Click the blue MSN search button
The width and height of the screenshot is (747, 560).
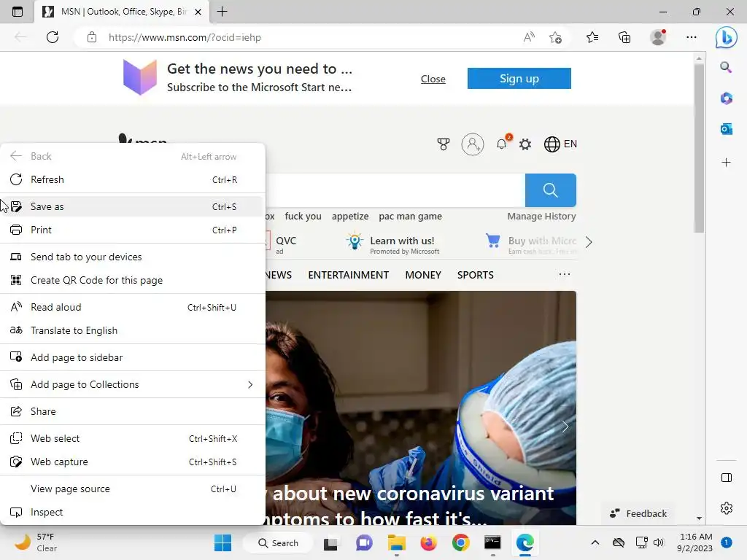[x=550, y=190]
